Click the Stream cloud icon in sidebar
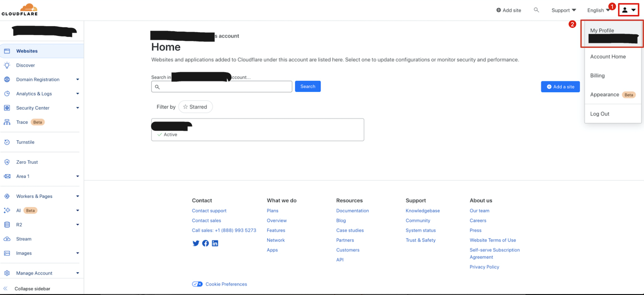The height and width of the screenshot is (295, 644). (x=7, y=239)
